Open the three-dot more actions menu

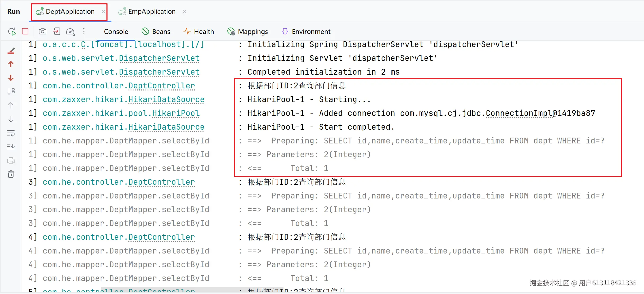click(84, 31)
